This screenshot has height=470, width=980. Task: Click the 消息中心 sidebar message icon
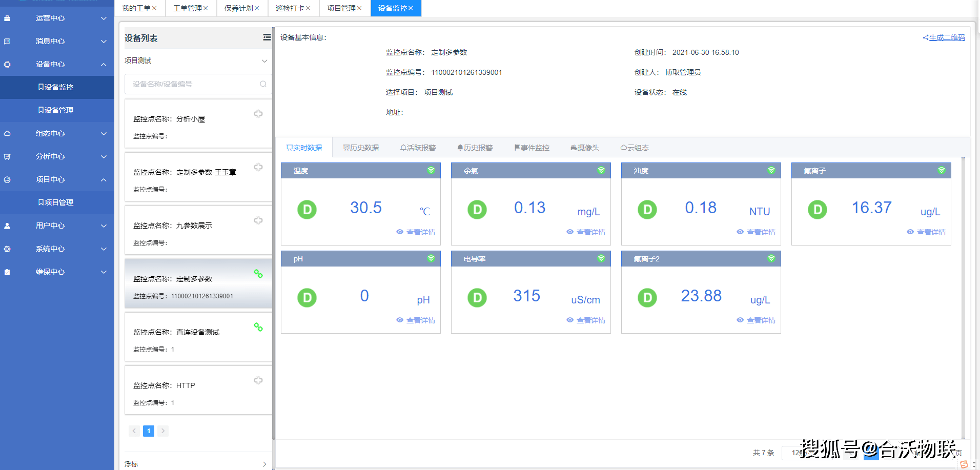pos(7,42)
